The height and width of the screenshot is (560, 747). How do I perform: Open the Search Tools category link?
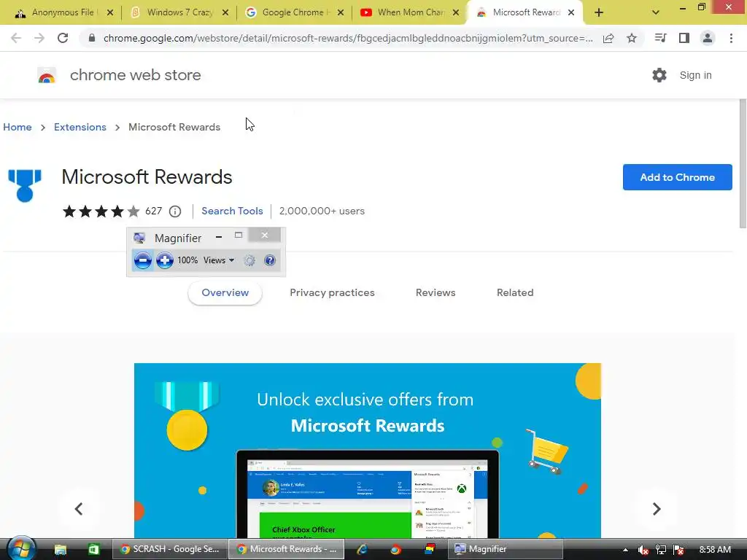[x=232, y=211]
